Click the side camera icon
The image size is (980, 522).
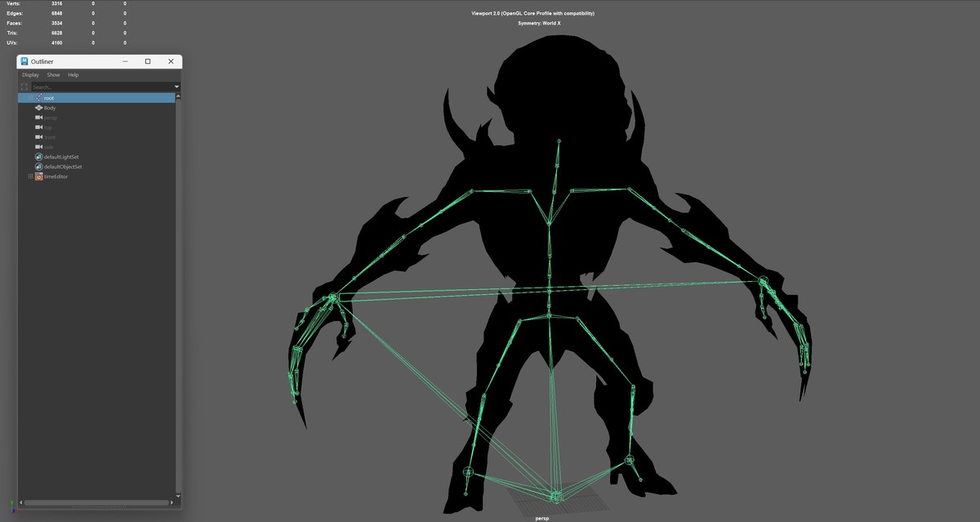(39, 147)
